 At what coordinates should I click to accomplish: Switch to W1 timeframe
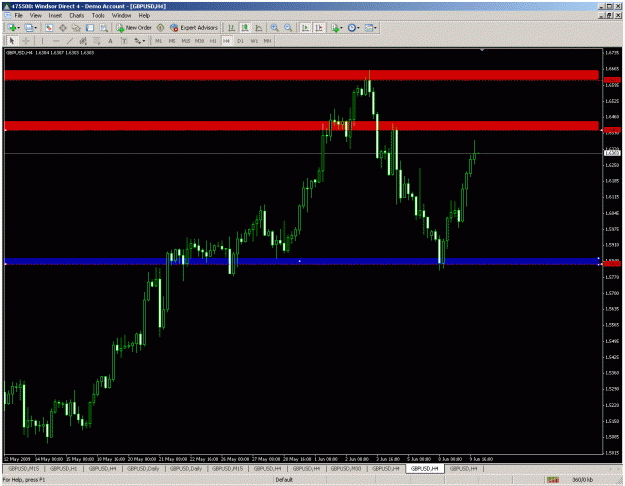click(254, 41)
